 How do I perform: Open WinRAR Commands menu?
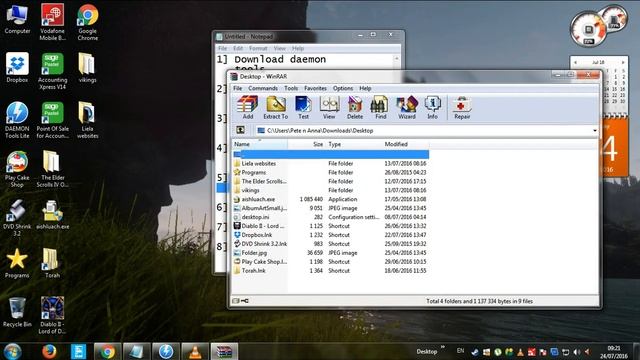pos(263,88)
